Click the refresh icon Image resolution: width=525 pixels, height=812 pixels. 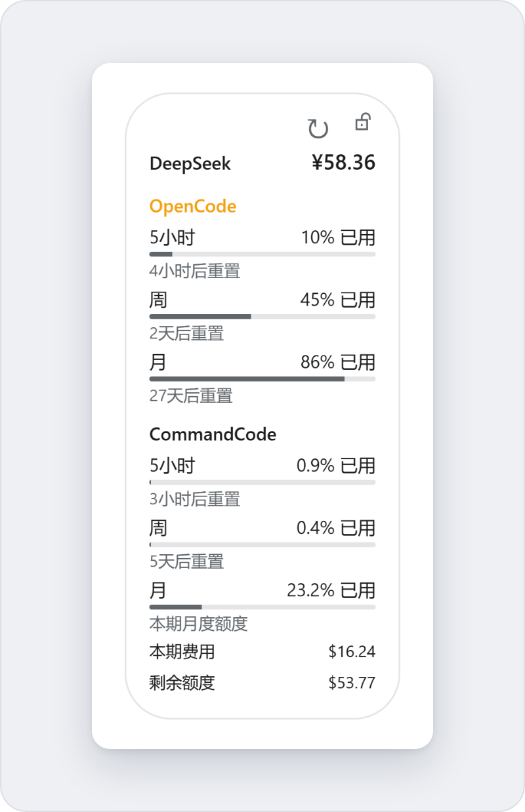pos(318,129)
